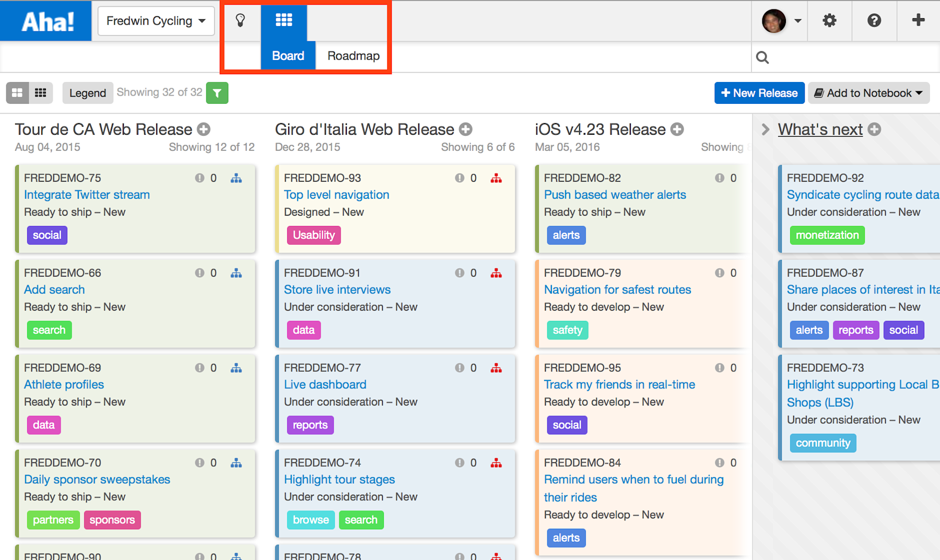Open the FREDDEMO-77 Live dashboard feature
Screen dimensions: 940x560
tap(325, 384)
